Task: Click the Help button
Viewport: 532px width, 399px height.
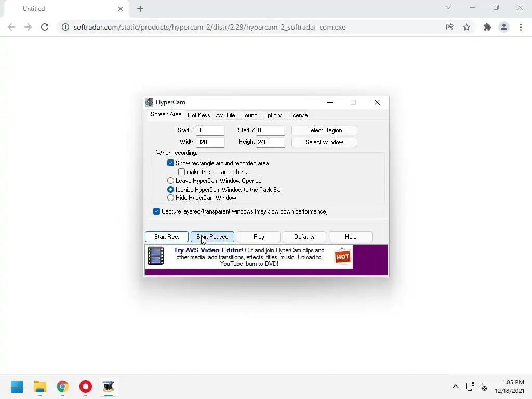Action: coord(351,237)
